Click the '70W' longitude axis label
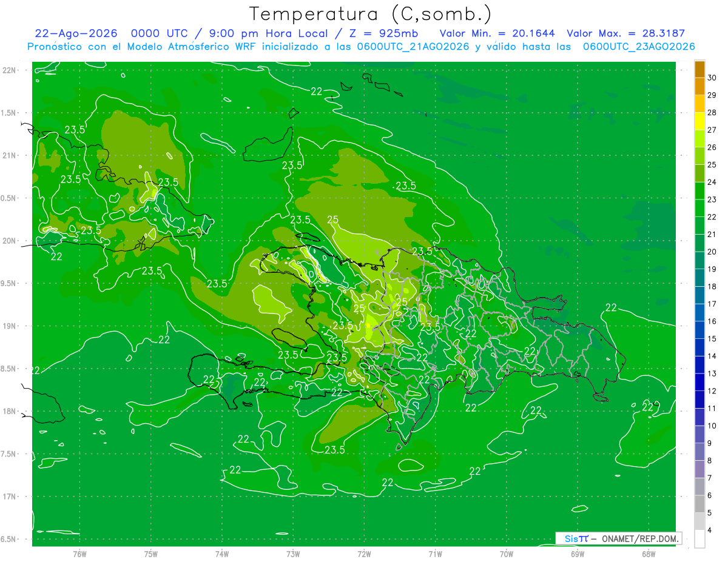The width and height of the screenshot is (728, 562). tap(507, 554)
